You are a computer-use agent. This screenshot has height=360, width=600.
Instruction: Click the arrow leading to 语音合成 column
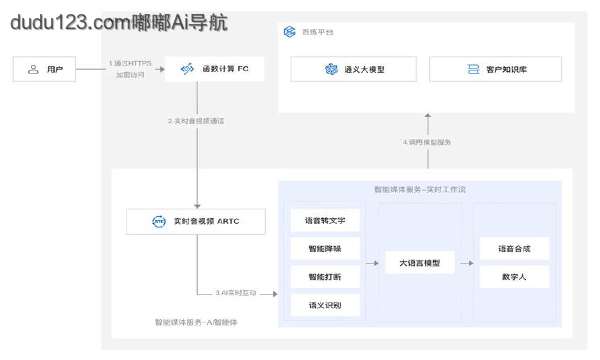(467, 263)
